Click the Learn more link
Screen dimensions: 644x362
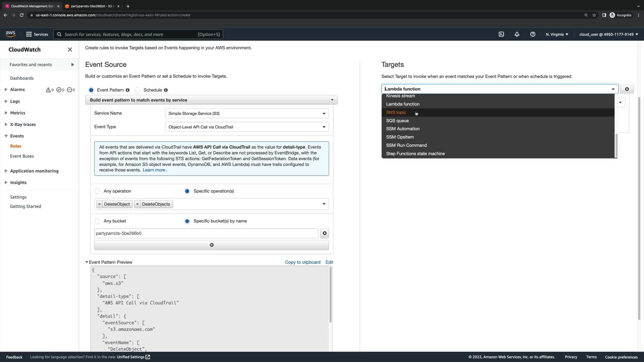click(x=154, y=170)
